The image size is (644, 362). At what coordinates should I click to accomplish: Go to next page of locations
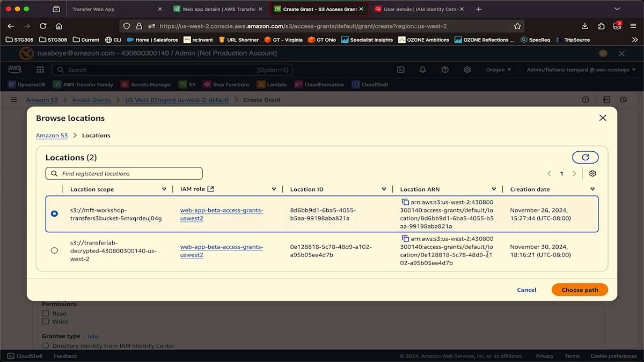point(574,174)
